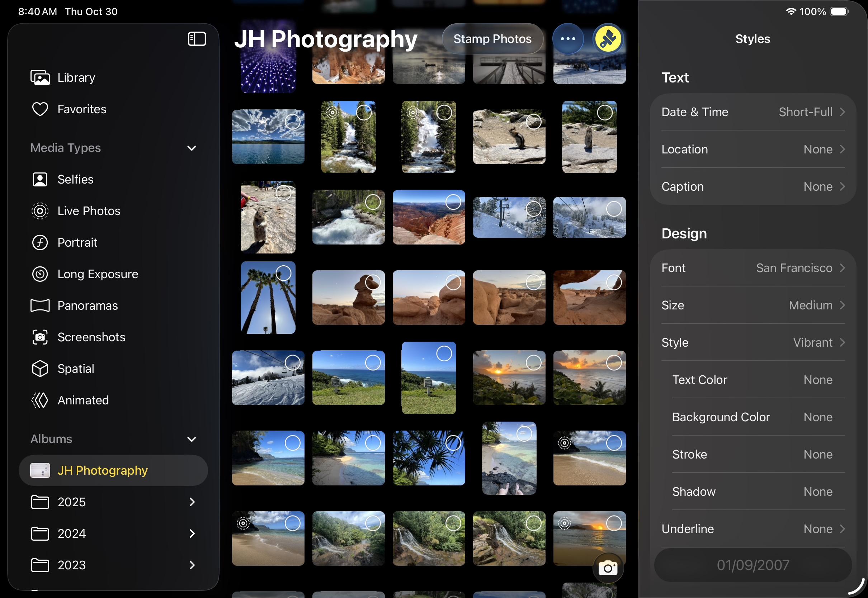
Task: Tap the 01/09/2007 preview field
Action: [753, 565]
